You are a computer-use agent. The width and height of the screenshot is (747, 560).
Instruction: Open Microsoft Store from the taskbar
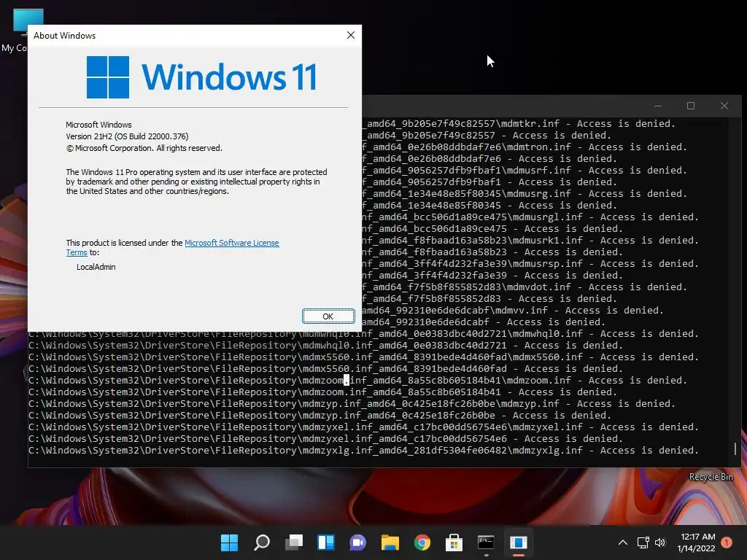tap(454, 542)
